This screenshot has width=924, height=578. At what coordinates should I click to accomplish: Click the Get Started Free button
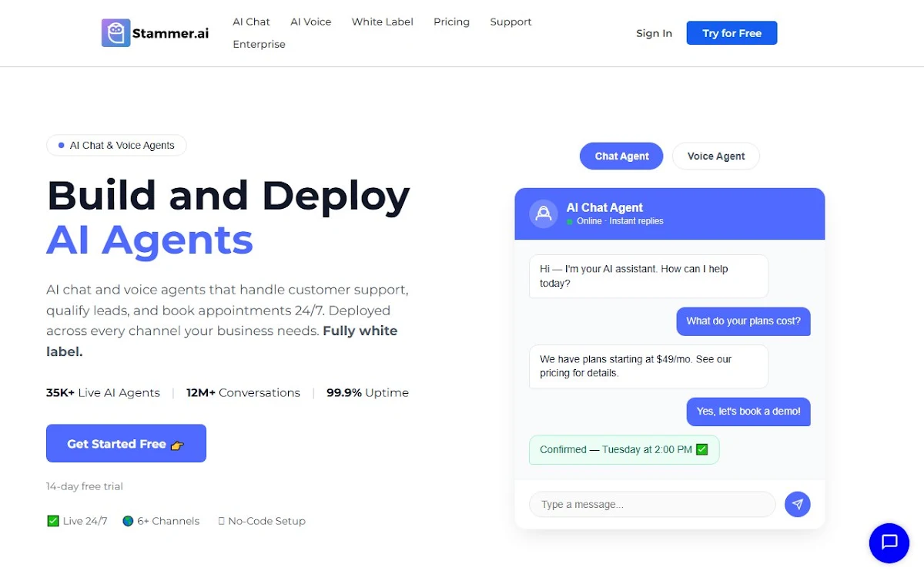click(x=126, y=443)
